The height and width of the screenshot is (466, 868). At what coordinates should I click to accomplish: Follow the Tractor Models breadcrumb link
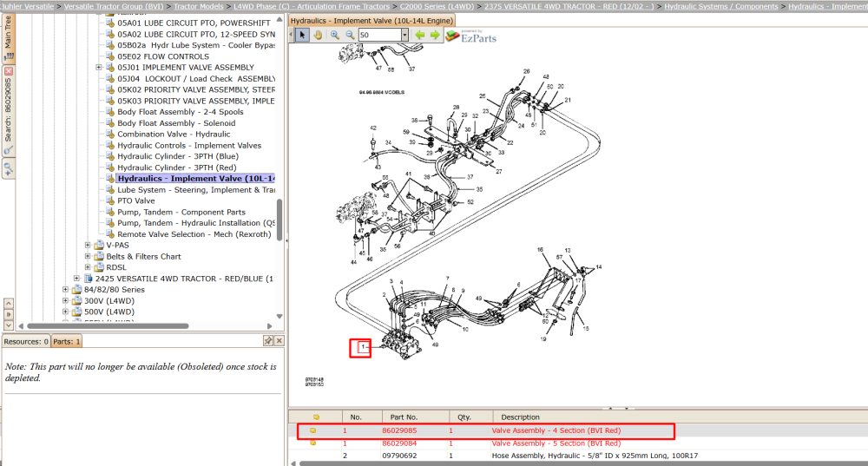pyautogui.click(x=199, y=6)
